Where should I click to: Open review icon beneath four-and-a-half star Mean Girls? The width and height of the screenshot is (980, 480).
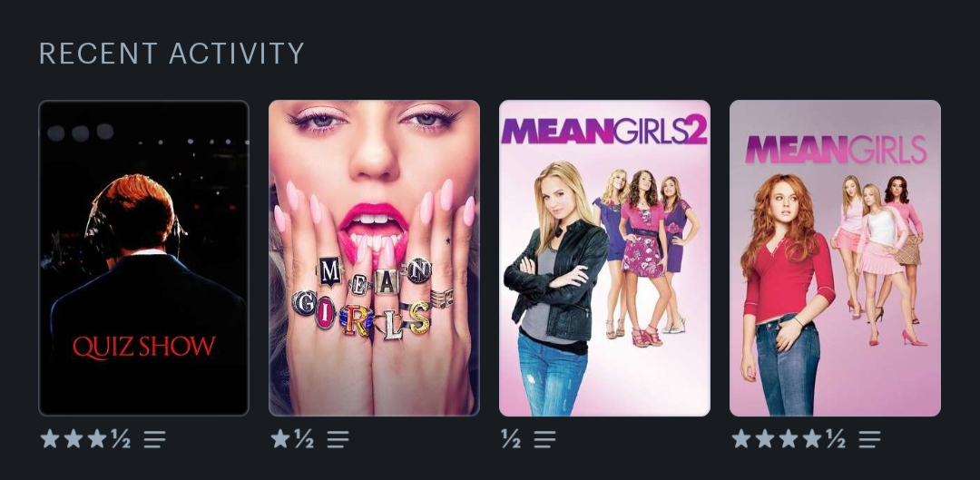[x=869, y=439]
